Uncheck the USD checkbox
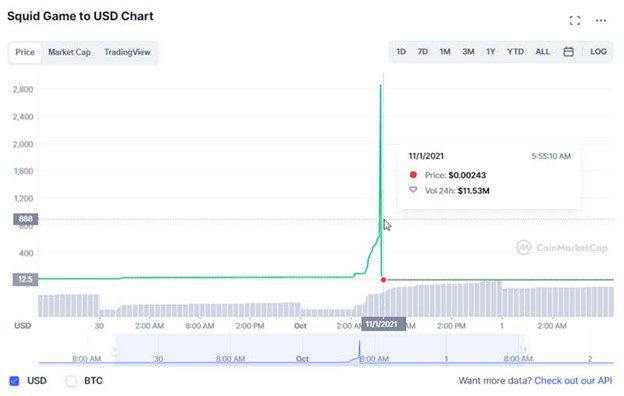624x396 pixels. coord(14,381)
